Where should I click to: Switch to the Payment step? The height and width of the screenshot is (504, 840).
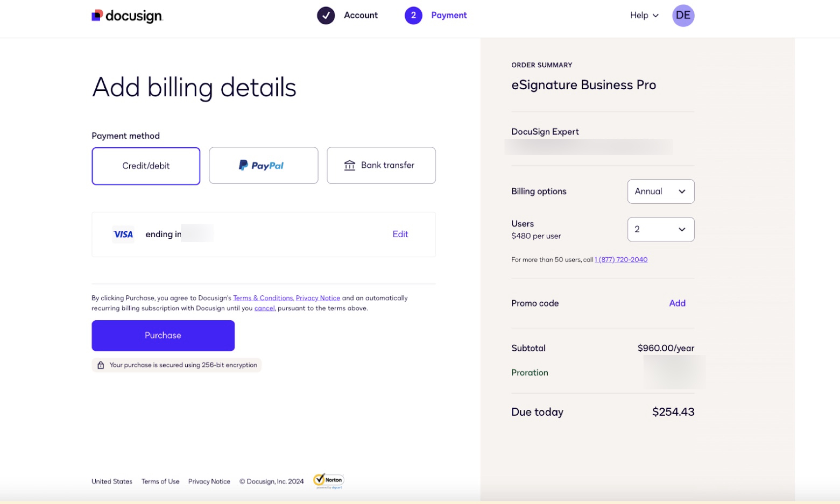pyautogui.click(x=449, y=15)
